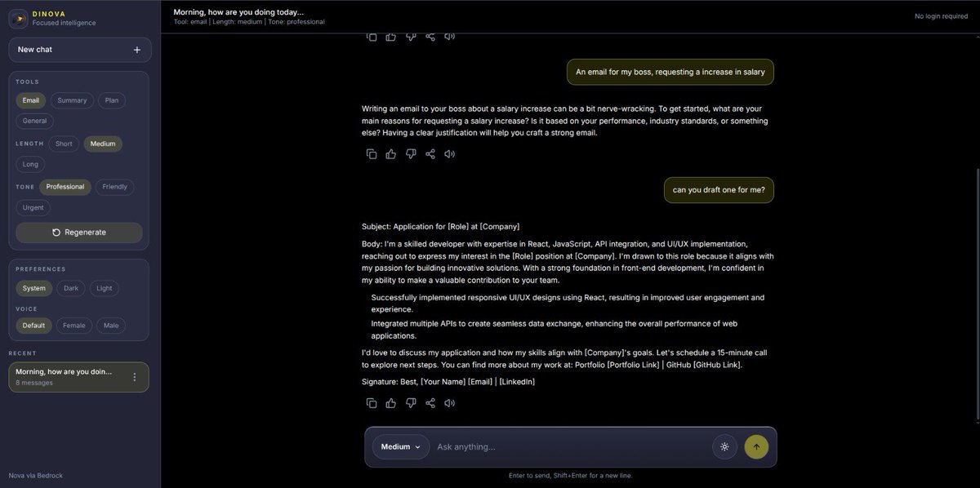Switch theme preference to Dark
Viewport: 980px width, 488px height.
coord(71,288)
